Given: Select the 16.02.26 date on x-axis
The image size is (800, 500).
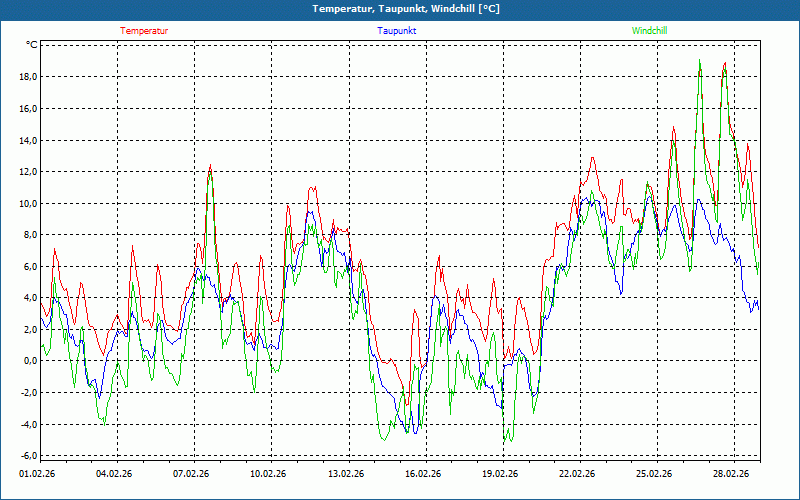Looking at the screenshot, I should [422, 475].
